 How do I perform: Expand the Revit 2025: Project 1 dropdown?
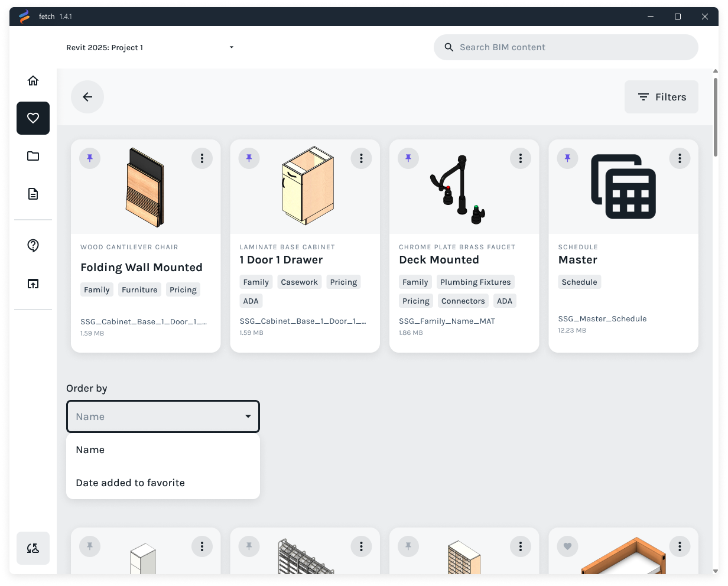tap(231, 47)
